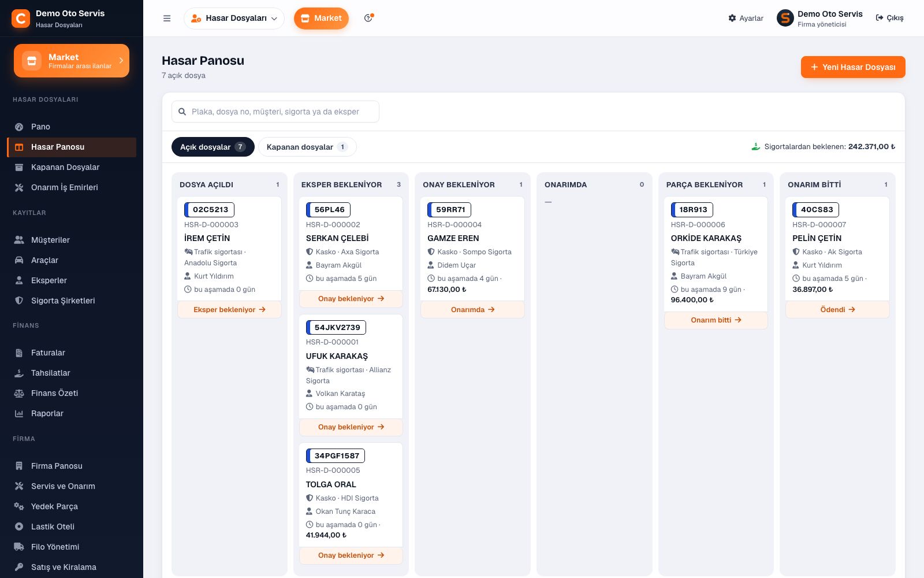Viewport: 924px width, 578px height.
Task: Open Onarım İş Emirleri in sidebar
Action: (72, 187)
